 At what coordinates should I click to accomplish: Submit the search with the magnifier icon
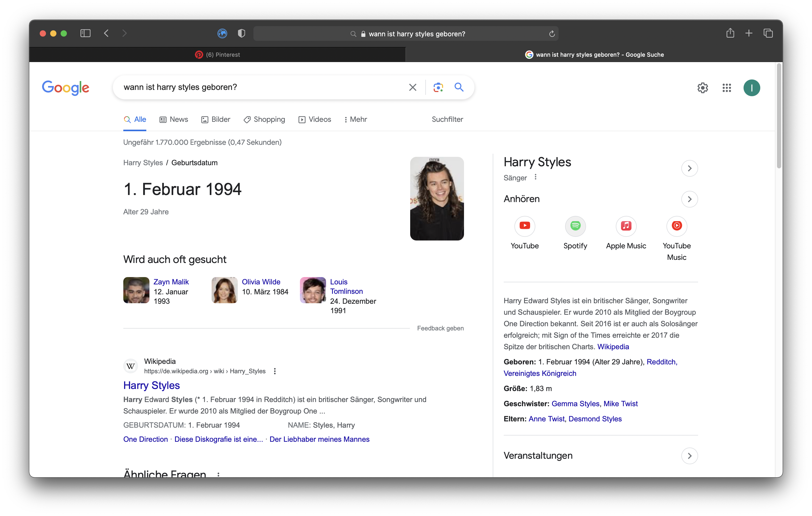pos(459,87)
